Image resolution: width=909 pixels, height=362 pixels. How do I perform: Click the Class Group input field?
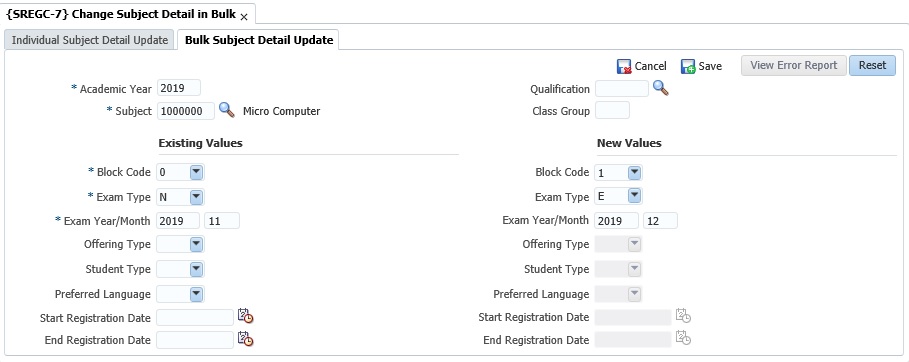[x=612, y=110]
